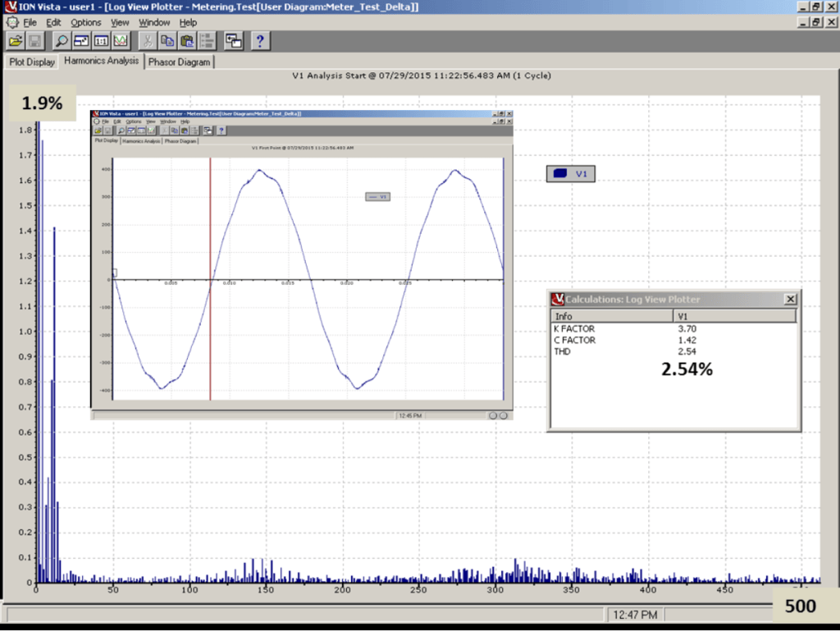Screen dimensions: 840x631
Task: Click the restore-zoom window toolbar icon
Action: [x=81, y=41]
